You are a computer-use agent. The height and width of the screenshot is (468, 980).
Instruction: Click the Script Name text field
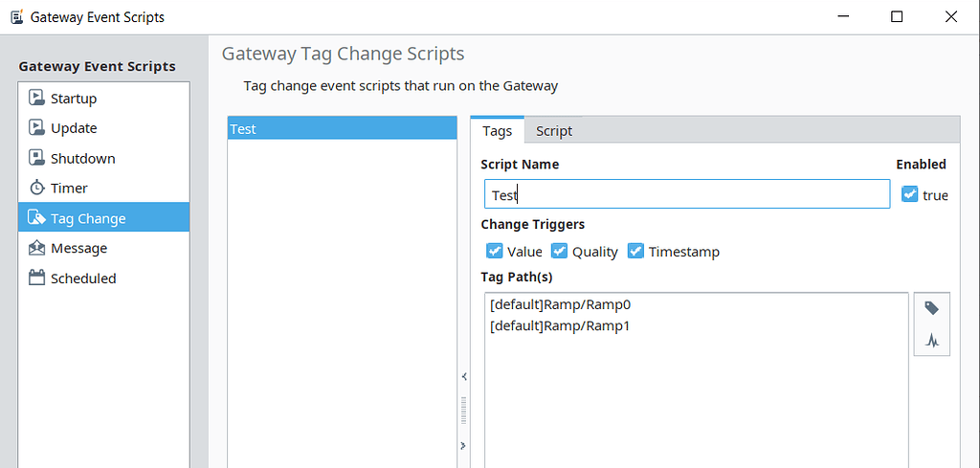point(686,194)
